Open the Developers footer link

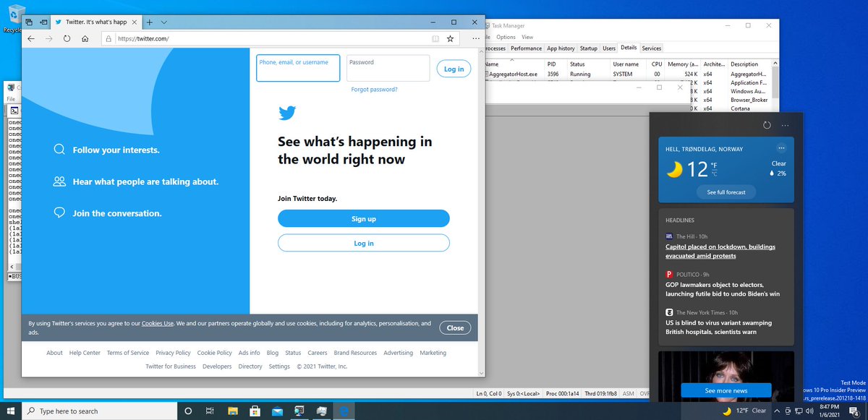217,367
